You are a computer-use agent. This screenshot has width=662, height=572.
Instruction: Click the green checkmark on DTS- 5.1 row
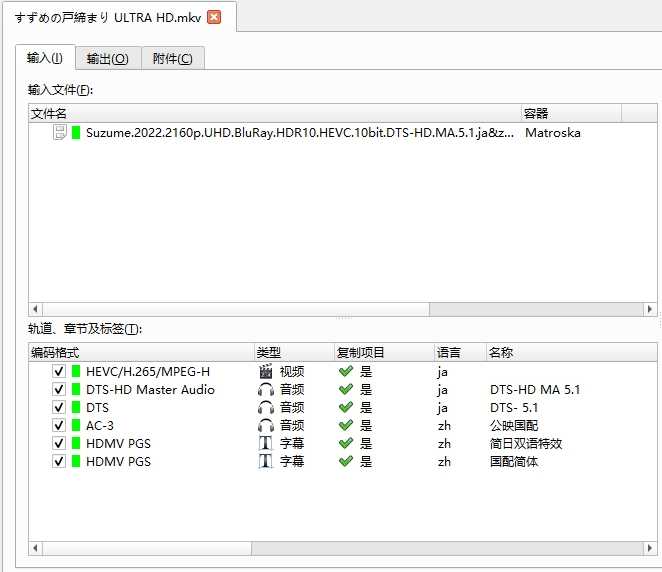coord(346,407)
